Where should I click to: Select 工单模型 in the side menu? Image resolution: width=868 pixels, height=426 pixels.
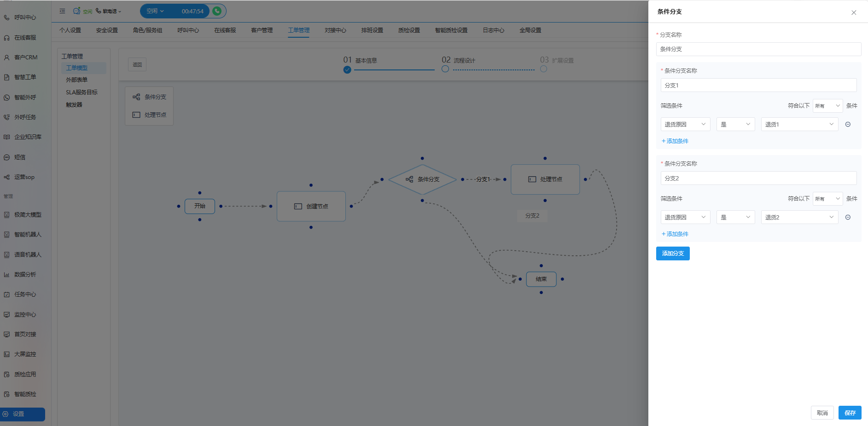(x=84, y=68)
